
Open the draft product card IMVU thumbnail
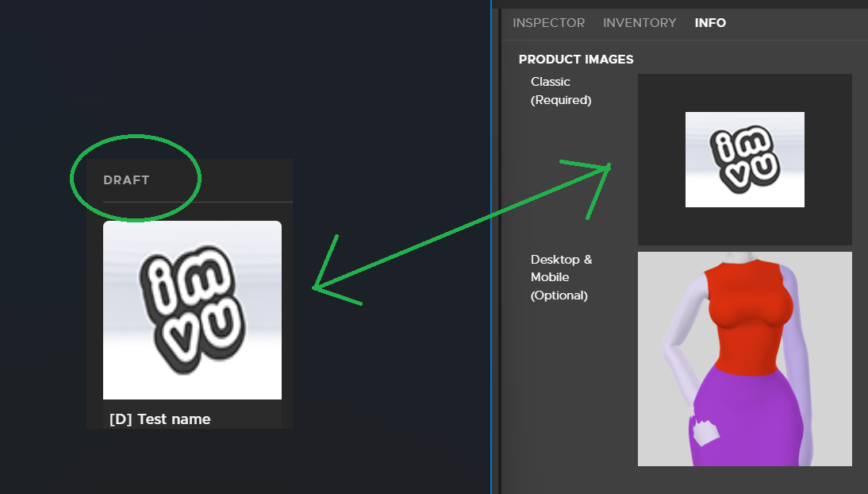pyautogui.click(x=192, y=310)
